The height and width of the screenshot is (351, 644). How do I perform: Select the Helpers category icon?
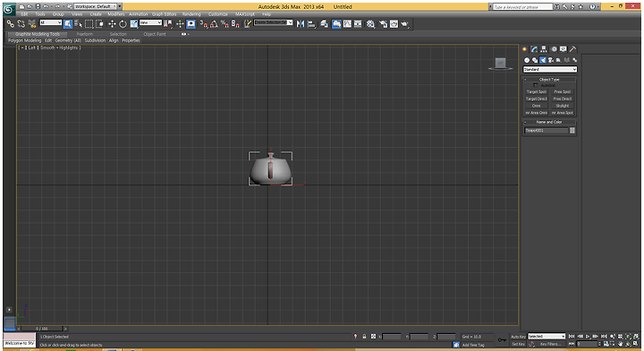click(558, 60)
